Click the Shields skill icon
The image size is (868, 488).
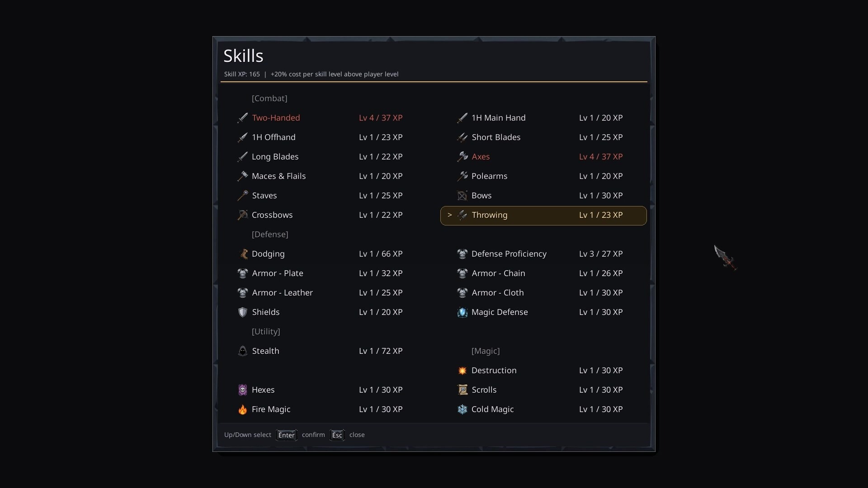click(242, 312)
